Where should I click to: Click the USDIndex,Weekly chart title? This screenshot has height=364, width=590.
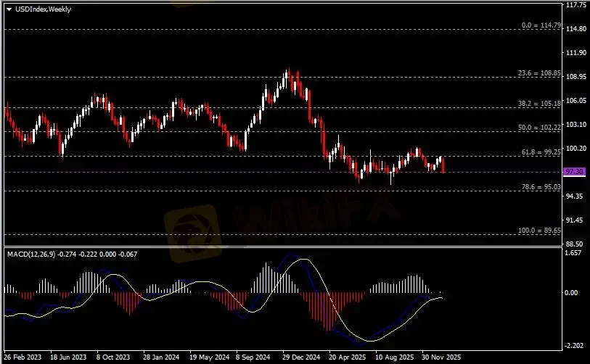(35, 8)
